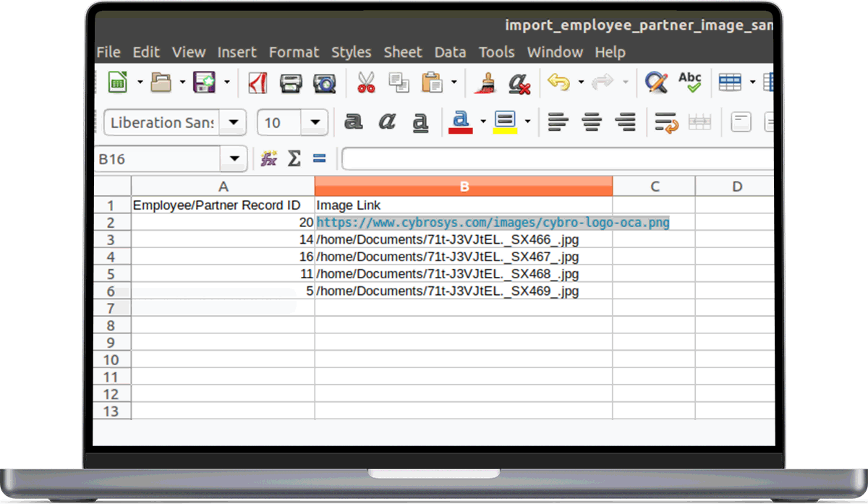Click the Export as PDF icon
Viewport: 868px width, 504px height.
coord(258,83)
